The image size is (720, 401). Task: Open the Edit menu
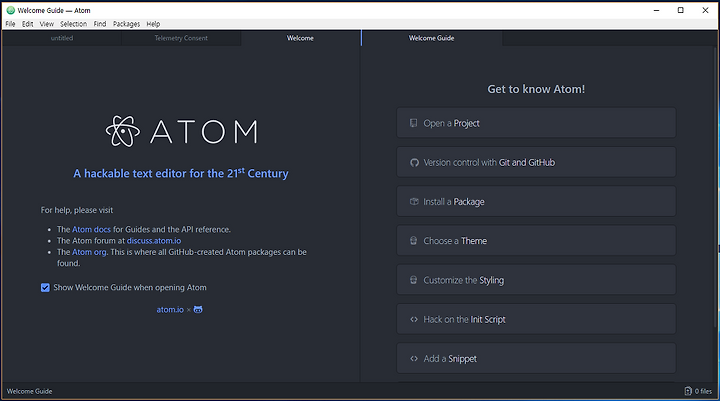point(28,24)
